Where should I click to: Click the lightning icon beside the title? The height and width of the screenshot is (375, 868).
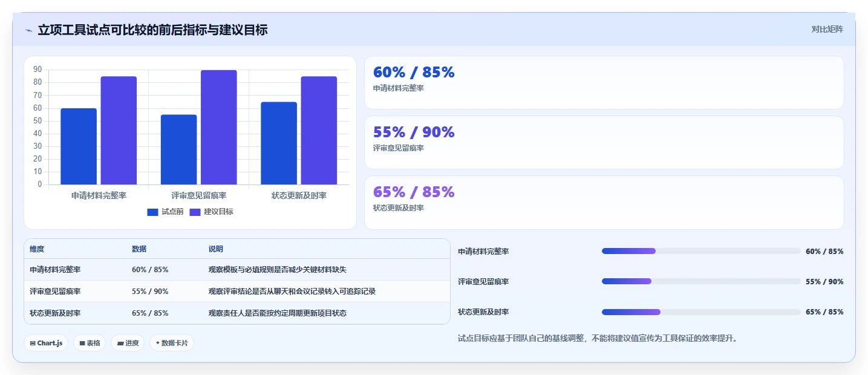click(x=28, y=30)
